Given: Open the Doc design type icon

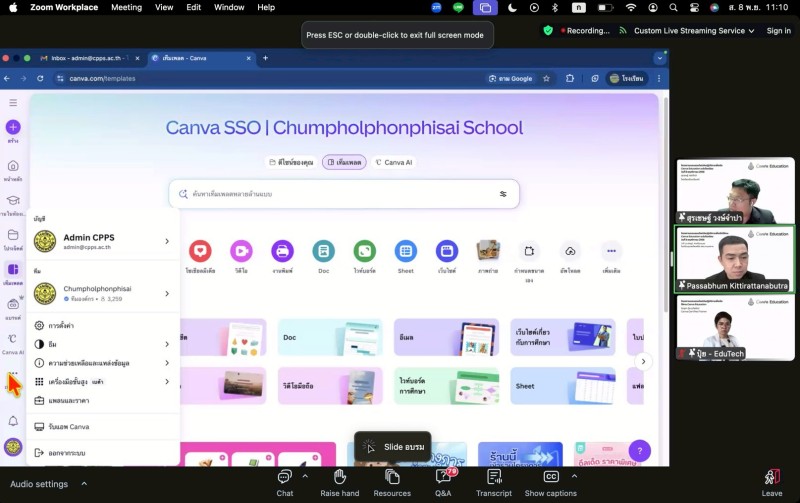Looking at the screenshot, I should tap(323, 251).
